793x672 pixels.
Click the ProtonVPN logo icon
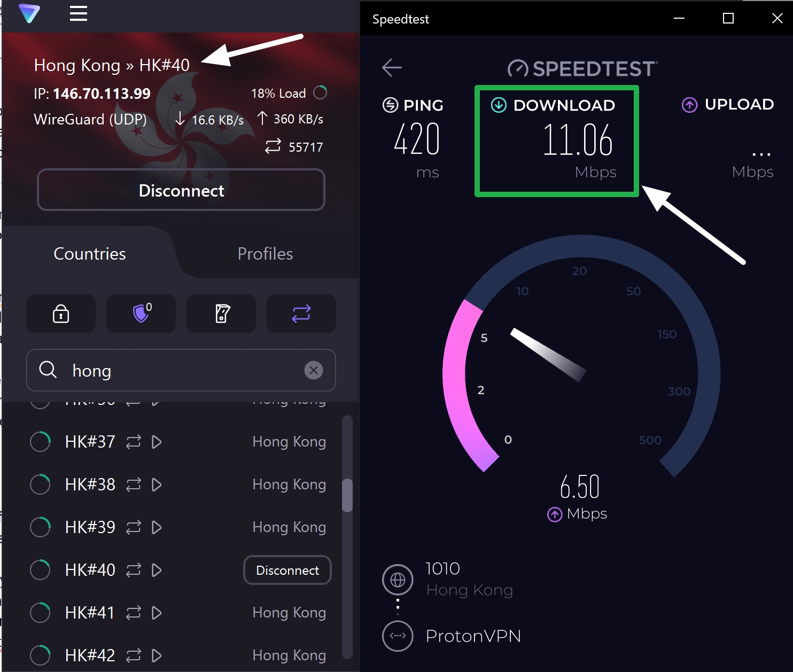pos(29,14)
